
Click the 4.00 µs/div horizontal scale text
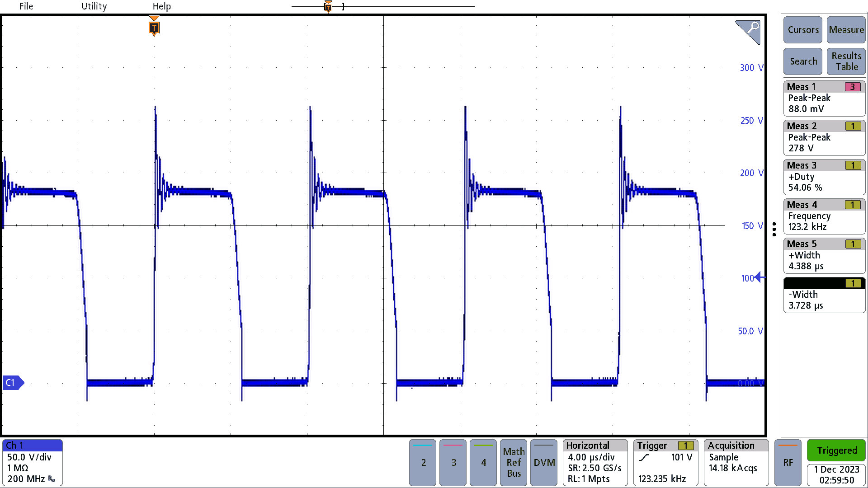(x=591, y=457)
